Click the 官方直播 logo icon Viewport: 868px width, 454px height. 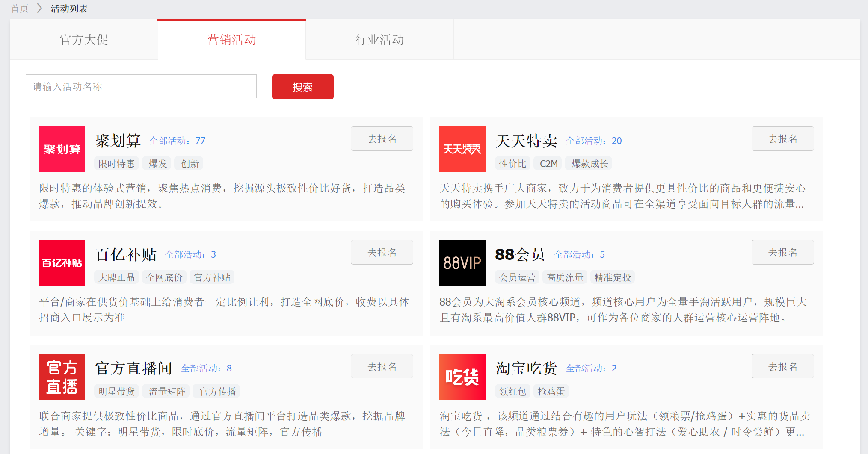(62, 377)
